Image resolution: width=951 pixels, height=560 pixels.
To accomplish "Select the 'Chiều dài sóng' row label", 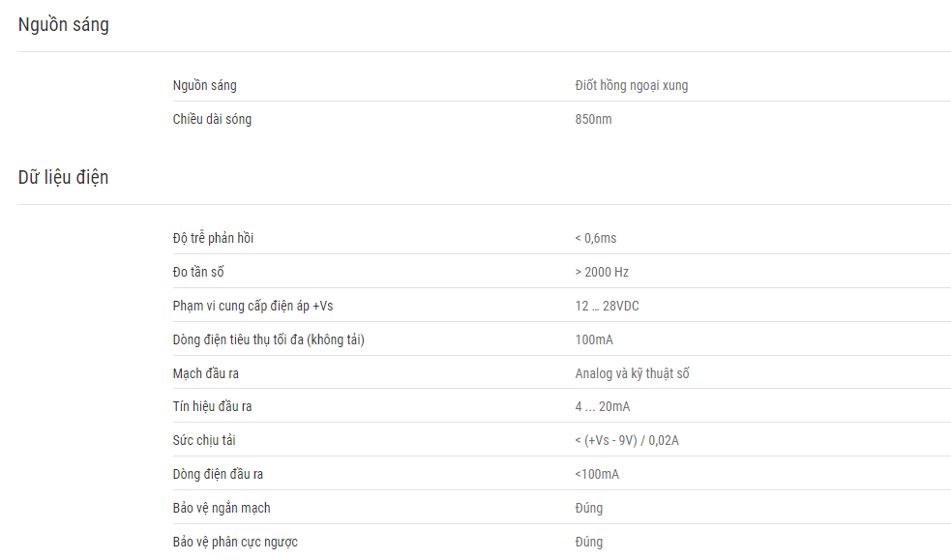I will click(212, 119).
